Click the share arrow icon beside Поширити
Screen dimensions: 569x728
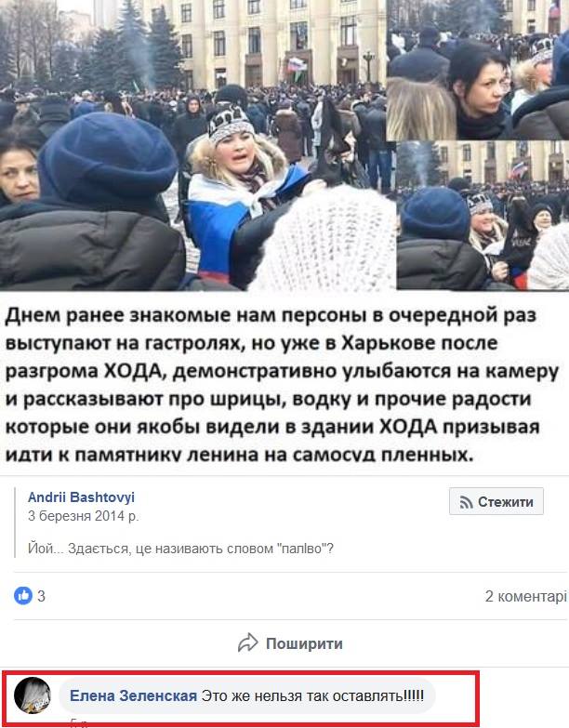coord(248,642)
